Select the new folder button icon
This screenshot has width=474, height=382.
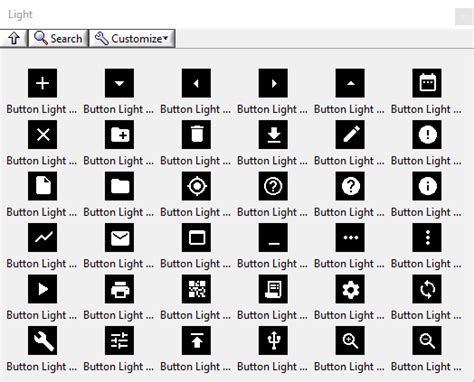coord(119,134)
